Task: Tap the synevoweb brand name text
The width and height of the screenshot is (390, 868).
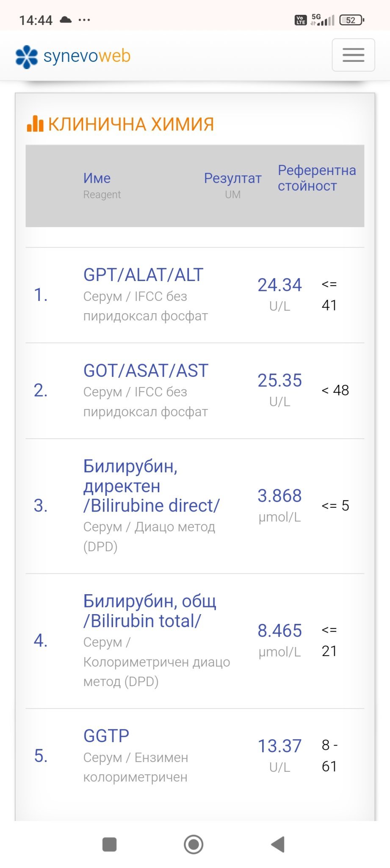Action: (x=87, y=56)
